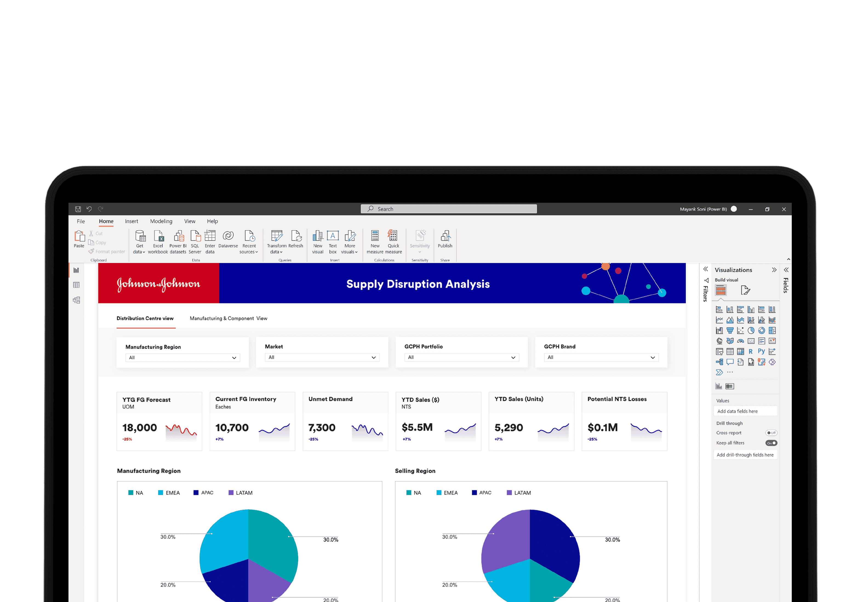Select the Treemap visualization
Viewport: 868px width, 602px height.
(772, 331)
